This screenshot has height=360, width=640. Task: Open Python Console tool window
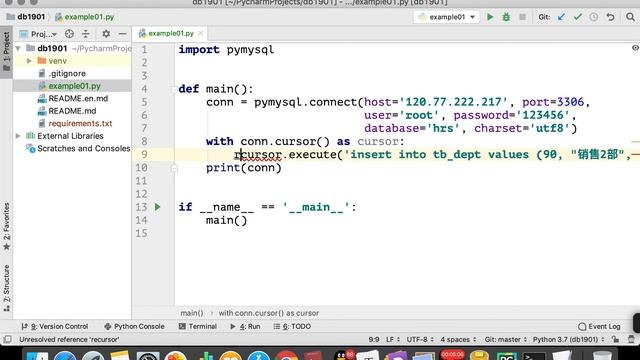pos(134,327)
